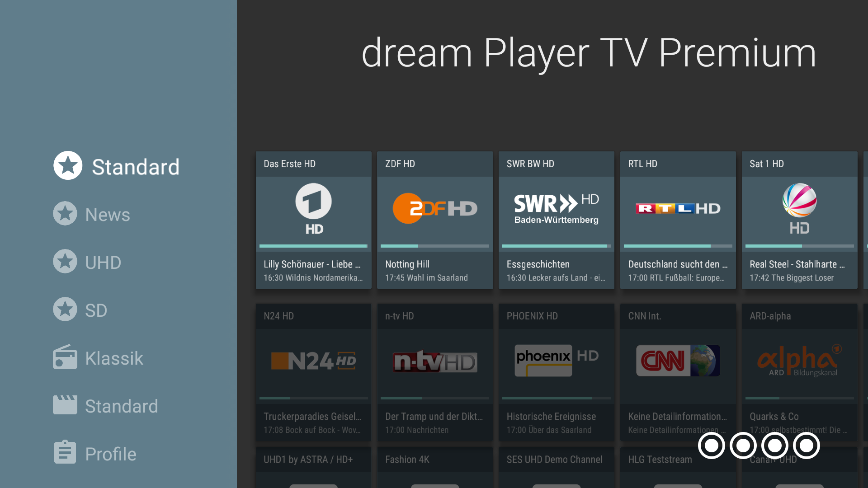Select the radio icon beside Klassik
This screenshot has width=868, height=488.
click(65, 357)
